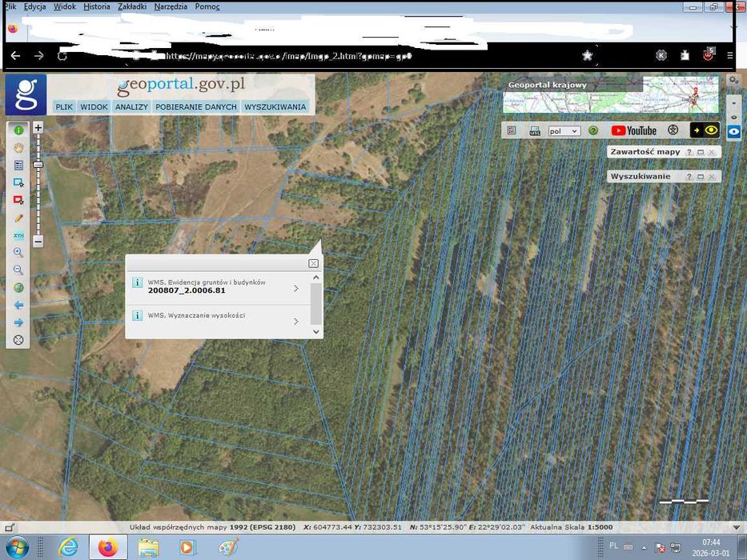Click the plus zoom button on slider
747x560 pixels.
tap(38, 127)
